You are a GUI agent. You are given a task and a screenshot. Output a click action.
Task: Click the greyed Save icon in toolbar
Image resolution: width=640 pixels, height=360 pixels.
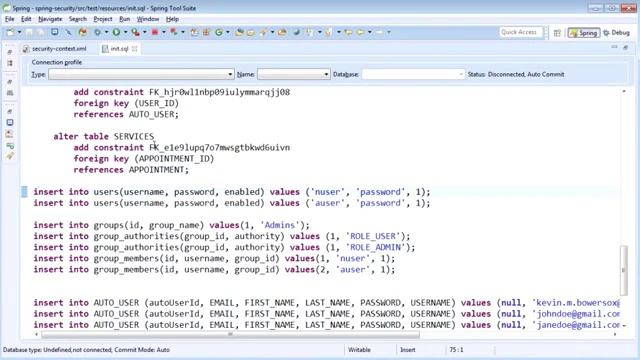tap(29, 32)
